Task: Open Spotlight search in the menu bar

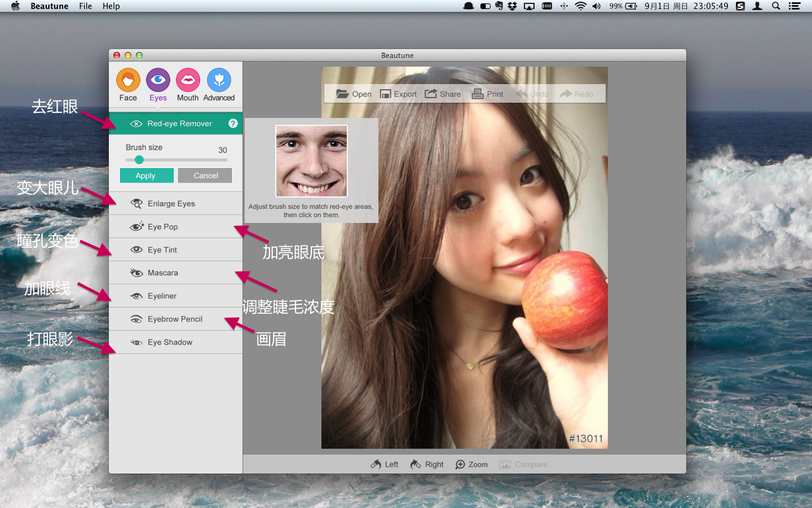Action: [776, 6]
